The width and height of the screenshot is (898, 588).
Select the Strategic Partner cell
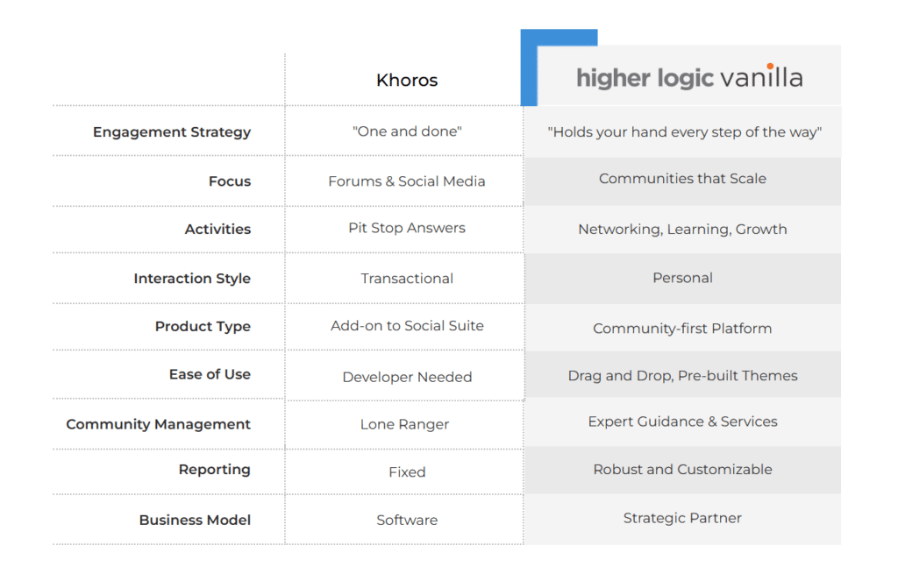pos(682,518)
